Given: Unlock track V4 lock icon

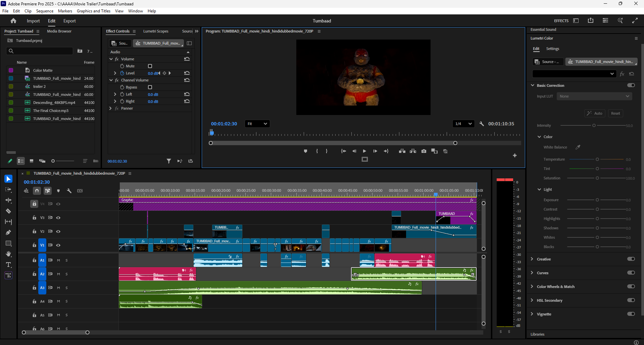Looking at the screenshot, I should (x=34, y=204).
